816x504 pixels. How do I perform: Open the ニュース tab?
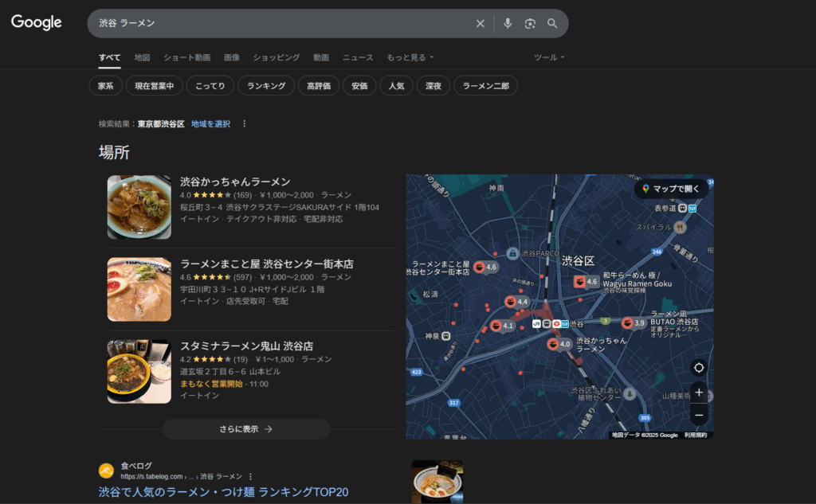click(358, 57)
